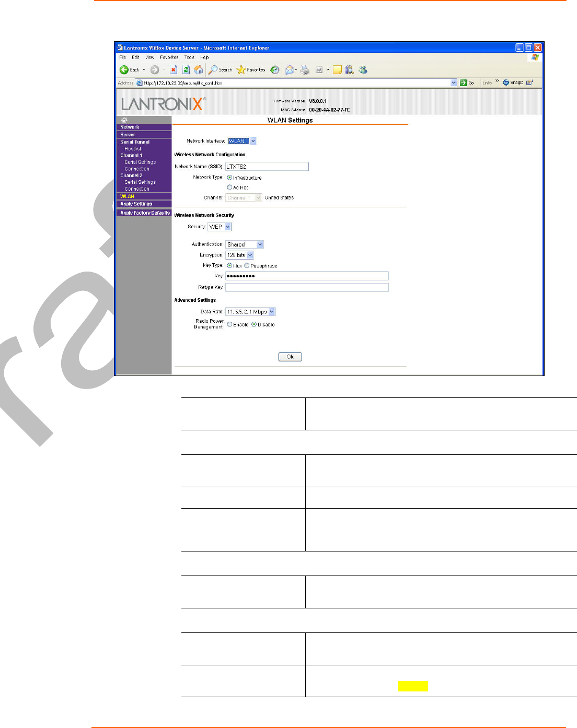This screenshot has width=577, height=728.
Task: Expand the Links toolbar chevron
Action: coord(497,81)
